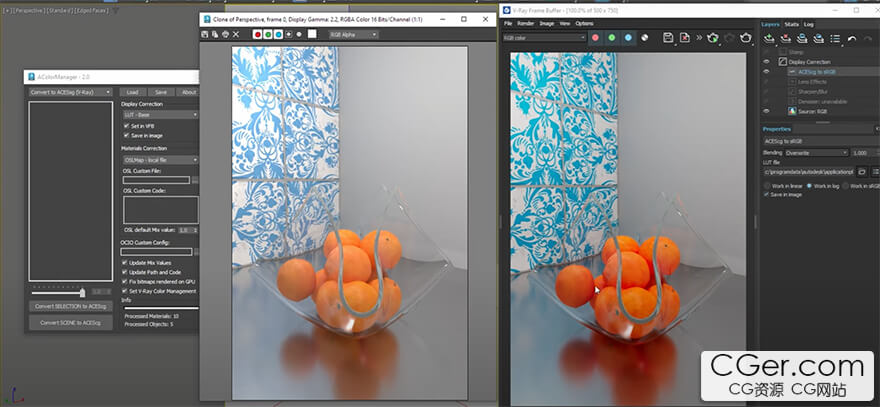Toggle Save in image checkbox in VFB Properties
Screen dimensions: 880x407
tap(767, 194)
